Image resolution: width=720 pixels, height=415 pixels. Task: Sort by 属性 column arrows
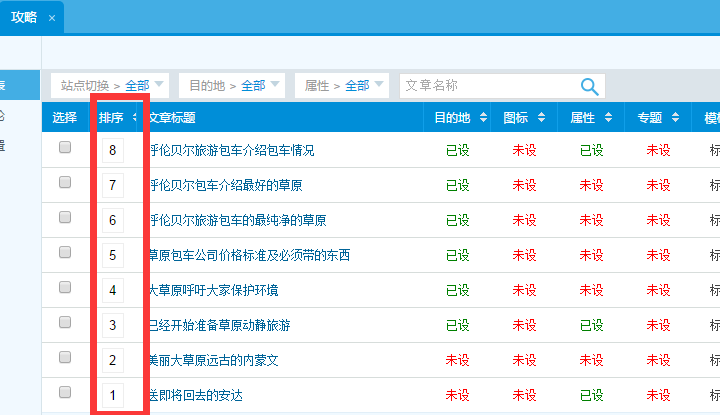tap(616, 118)
